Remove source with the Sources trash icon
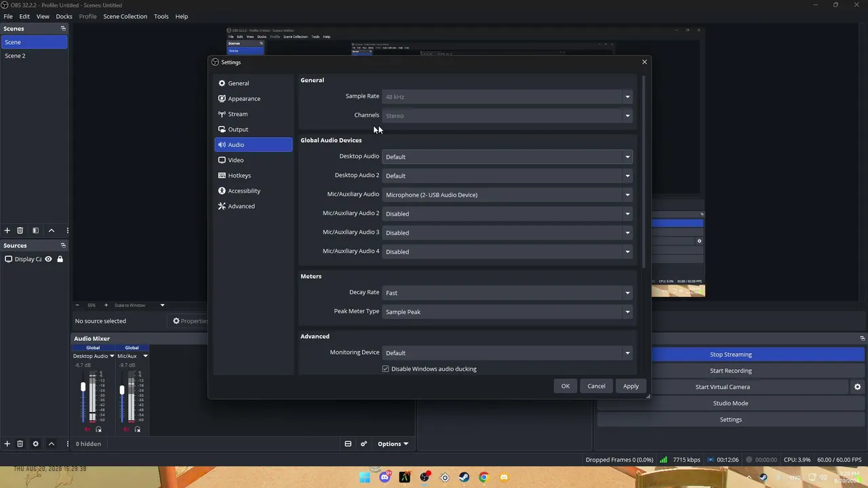This screenshot has height=488, width=868. (20, 444)
